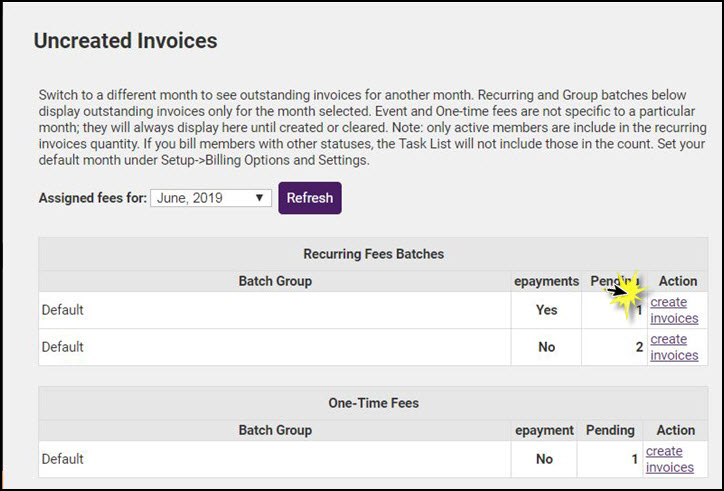Click the Recurring Fees Batches table title
This screenshot has height=491, width=724.
point(373,254)
